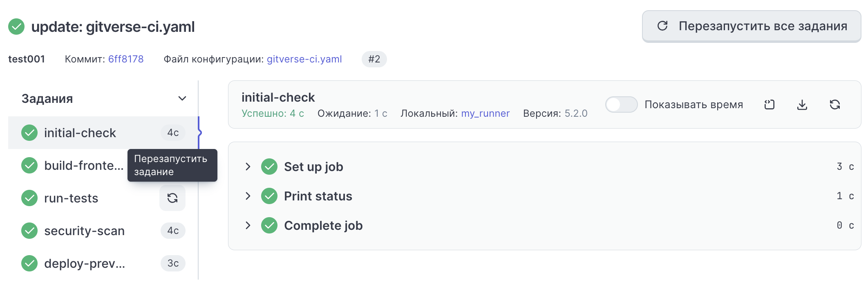This screenshot has height=289, width=868.
Task: Open commit 6ff8178 link
Action: 126,59
